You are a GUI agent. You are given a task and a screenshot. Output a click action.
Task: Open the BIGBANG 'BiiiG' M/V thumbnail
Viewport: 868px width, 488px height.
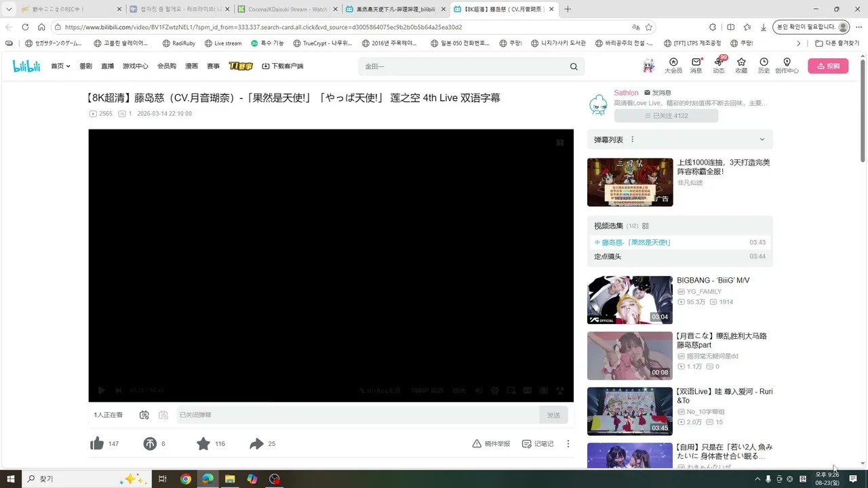[630, 300]
